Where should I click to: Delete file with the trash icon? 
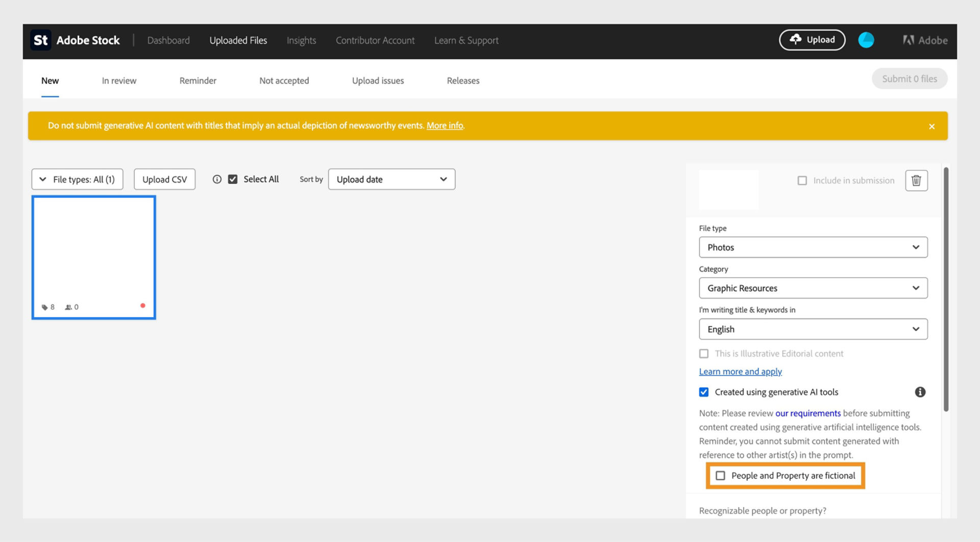[x=916, y=180]
